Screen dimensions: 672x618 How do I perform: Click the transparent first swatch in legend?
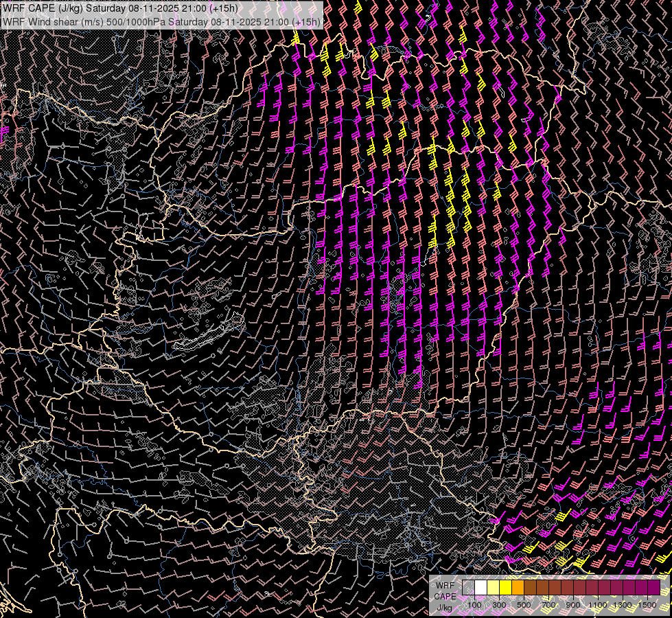pos(468,588)
